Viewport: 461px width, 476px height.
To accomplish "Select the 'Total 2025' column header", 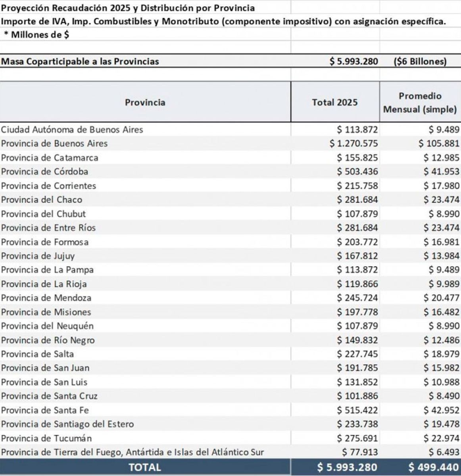I will click(x=334, y=102).
